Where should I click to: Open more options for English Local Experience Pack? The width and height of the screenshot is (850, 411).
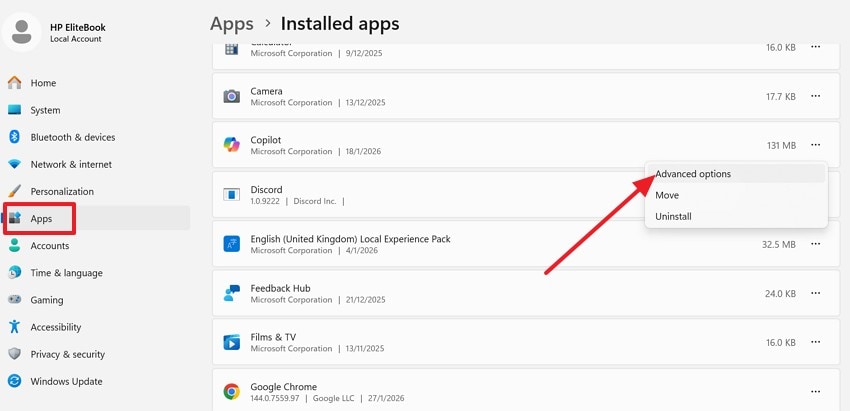click(815, 244)
